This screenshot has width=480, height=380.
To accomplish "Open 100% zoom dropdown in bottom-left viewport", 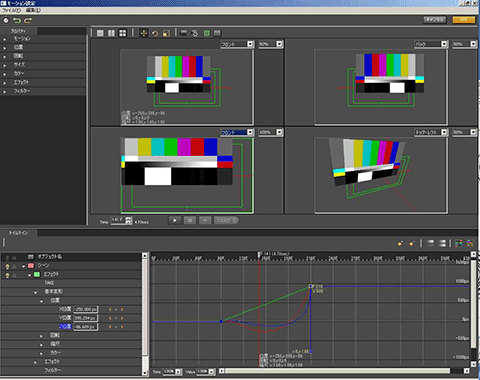I will click(279, 132).
